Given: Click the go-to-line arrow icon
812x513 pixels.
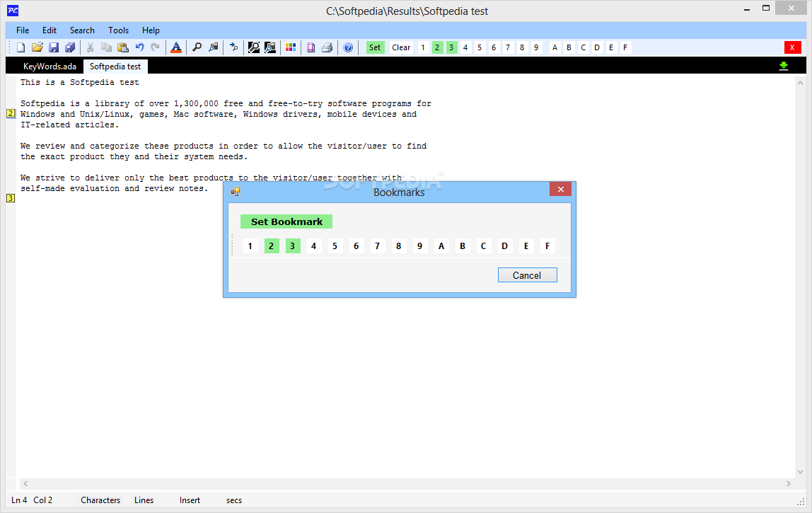Looking at the screenshot, I should 233,47.
